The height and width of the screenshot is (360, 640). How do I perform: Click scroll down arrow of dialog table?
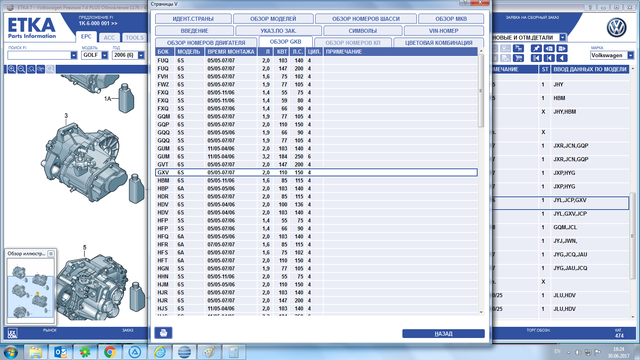[x=481, y=312]
